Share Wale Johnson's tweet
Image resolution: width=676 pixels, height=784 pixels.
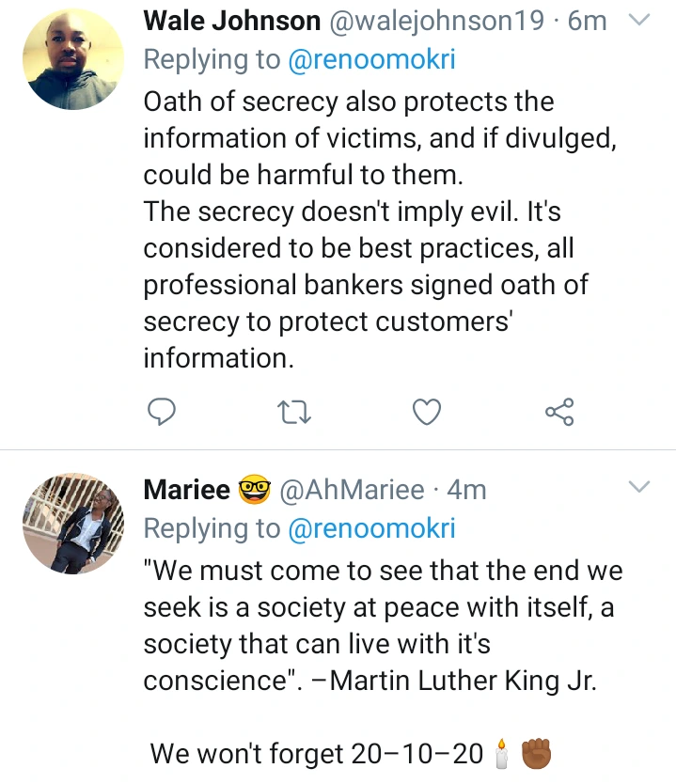[x=559, y=412]
